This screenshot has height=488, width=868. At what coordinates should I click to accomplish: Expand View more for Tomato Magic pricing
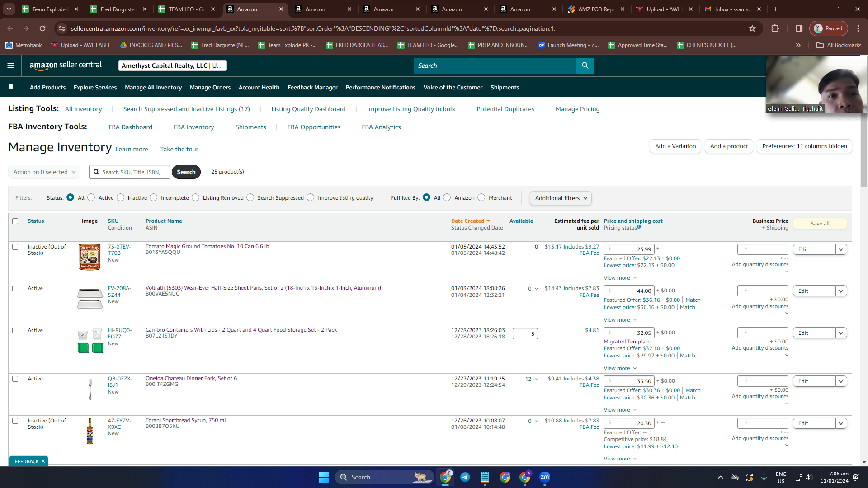pyautogui.click(x=620, y=278)
